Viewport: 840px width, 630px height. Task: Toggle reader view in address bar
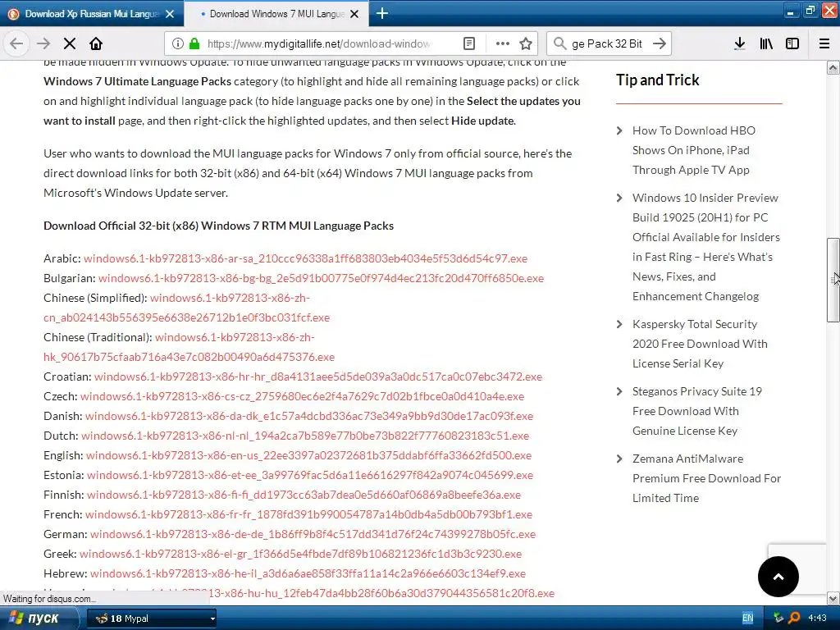pyautogui.click(x=468, y=43)
